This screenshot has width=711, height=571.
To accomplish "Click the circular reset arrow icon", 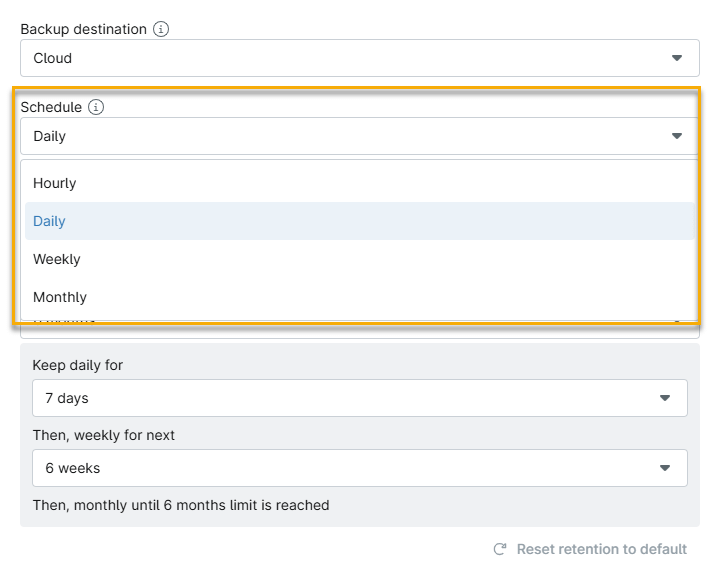I will (x=500, y=549).
